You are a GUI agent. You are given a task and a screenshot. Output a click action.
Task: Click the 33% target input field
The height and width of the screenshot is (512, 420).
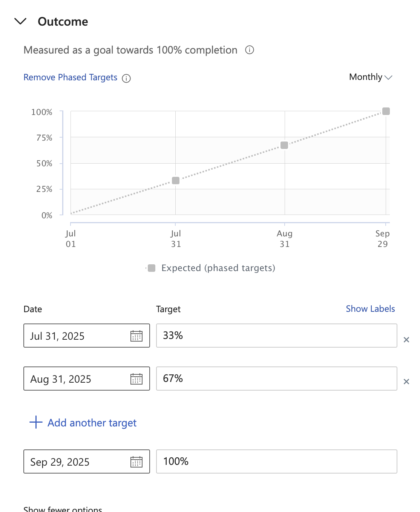[276, 336]
